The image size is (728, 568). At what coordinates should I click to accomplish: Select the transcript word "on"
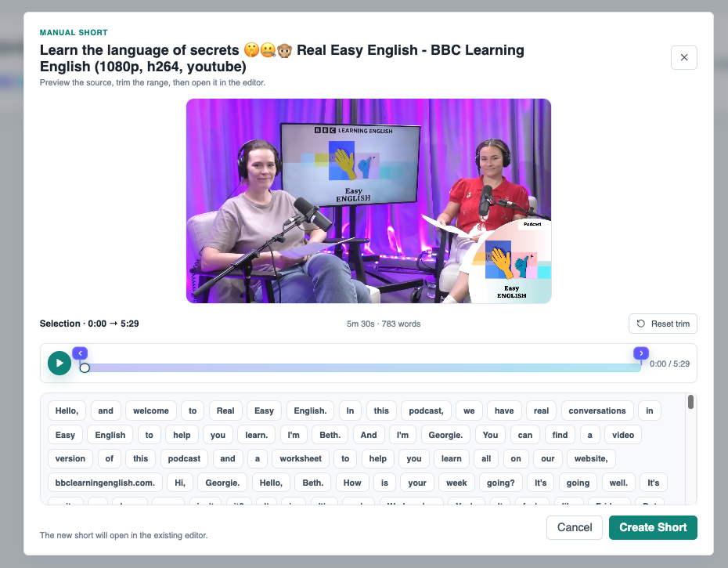pos(516,459)
